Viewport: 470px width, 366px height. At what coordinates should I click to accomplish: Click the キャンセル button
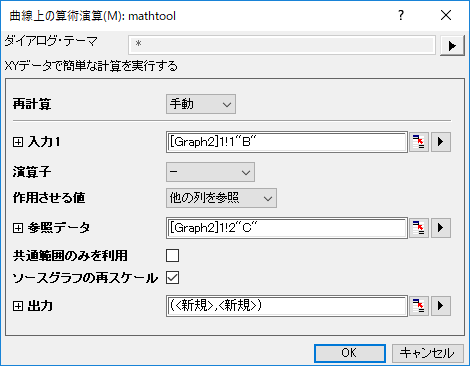point(428,353)
